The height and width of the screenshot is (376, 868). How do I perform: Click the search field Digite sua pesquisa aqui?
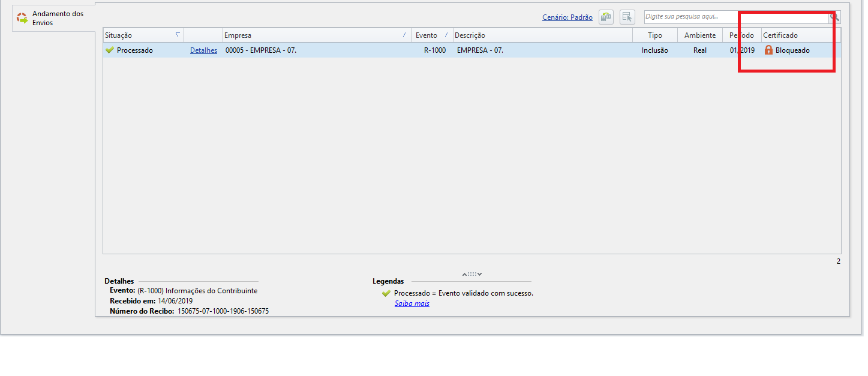pyautogui.click(x=735, y=17)
